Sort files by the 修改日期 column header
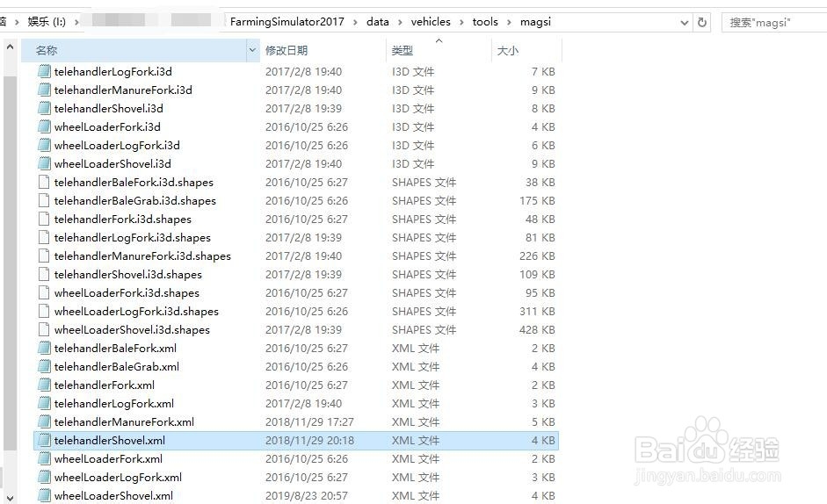This screenshot has height=504, width=827. click(323, 50)
